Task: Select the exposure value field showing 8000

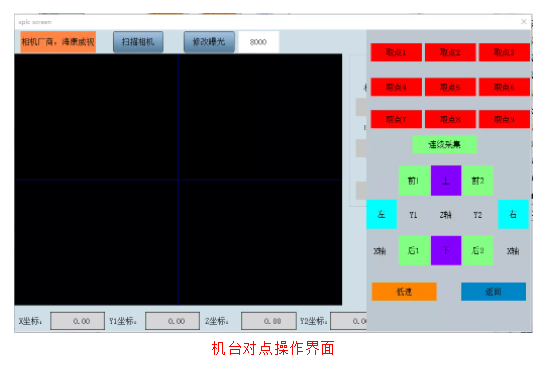Action: [258, 42]
